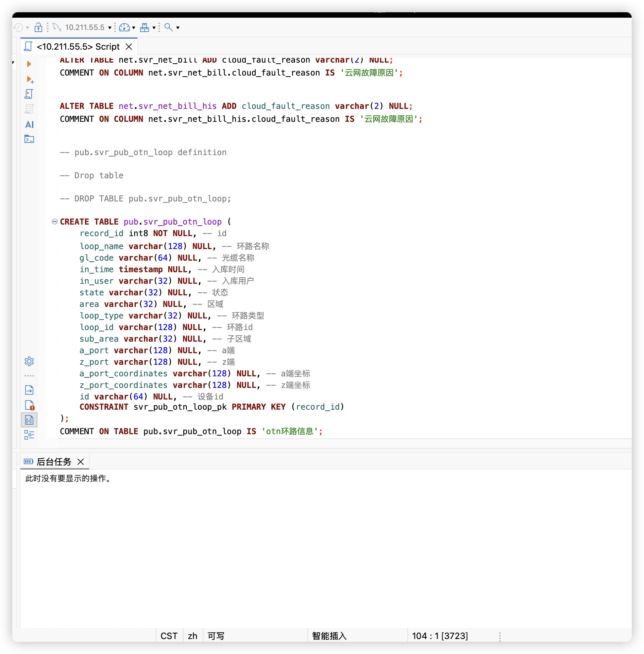The image size is (644, 654).
Task: Click the loop_name column definition
Action: coord(174,246)
